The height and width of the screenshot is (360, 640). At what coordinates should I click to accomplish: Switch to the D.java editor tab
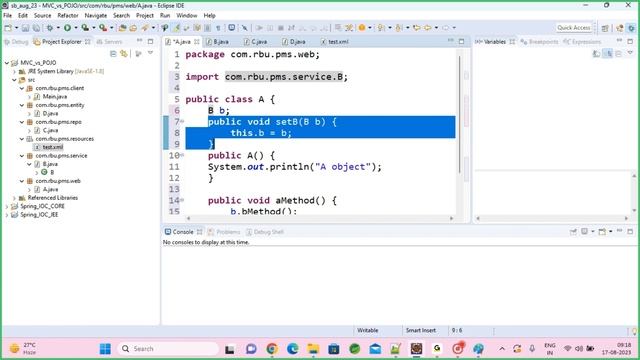294,42
